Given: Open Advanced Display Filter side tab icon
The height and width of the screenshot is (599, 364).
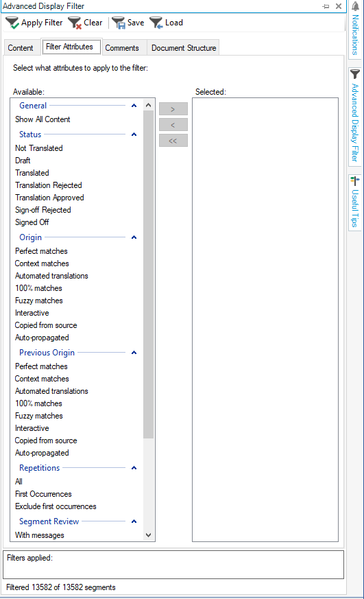Looking at the screenshot, I should tap(355, 73).
